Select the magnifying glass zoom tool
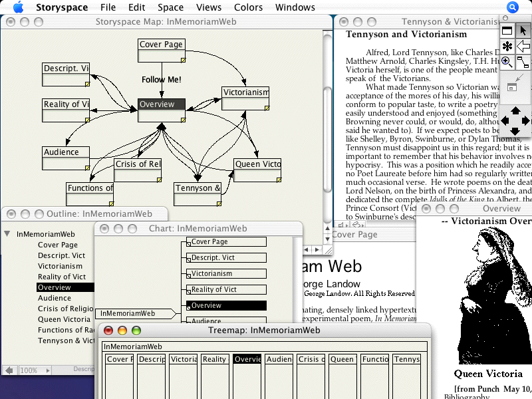The width and height of the screenshot is (532, 399). coord(507,63)
